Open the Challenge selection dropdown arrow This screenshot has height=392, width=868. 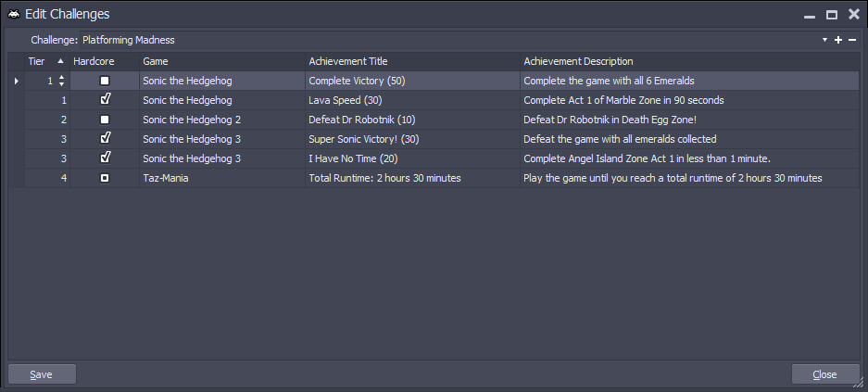(824, 40)
